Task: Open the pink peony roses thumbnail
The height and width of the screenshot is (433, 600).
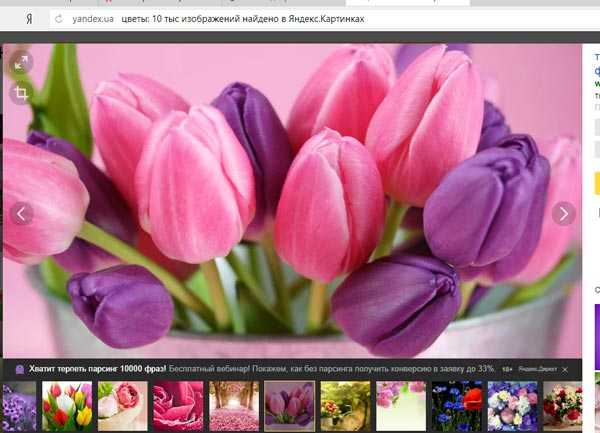Action: 122,406
